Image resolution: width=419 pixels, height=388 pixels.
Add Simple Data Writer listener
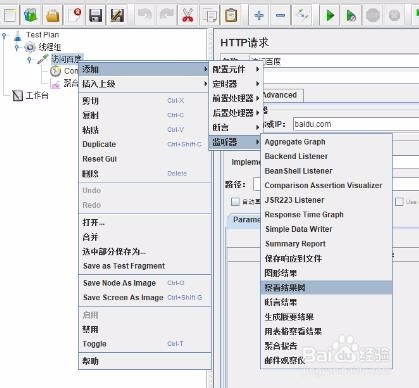click(x=326, y=229)
